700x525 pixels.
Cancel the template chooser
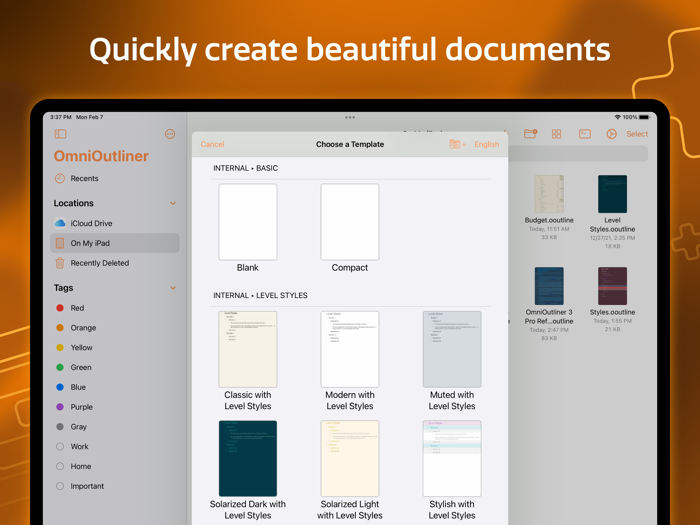pos(212,144)
